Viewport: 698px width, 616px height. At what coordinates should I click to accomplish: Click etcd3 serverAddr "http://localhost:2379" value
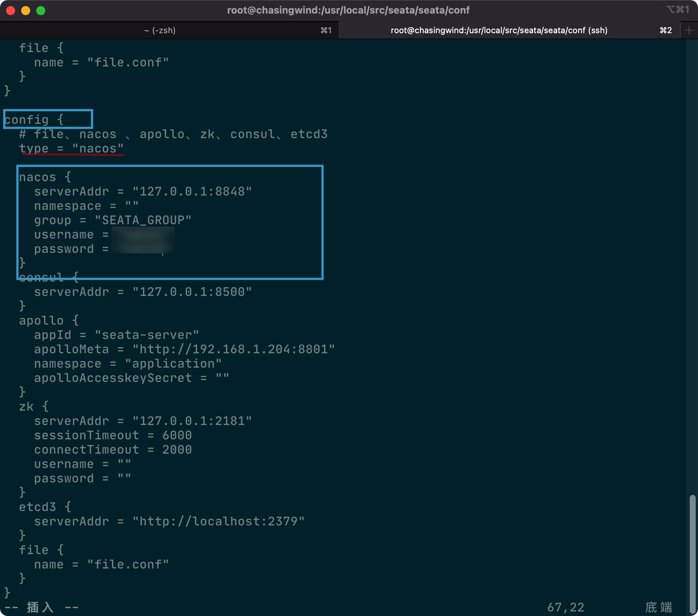pos(218,521)
